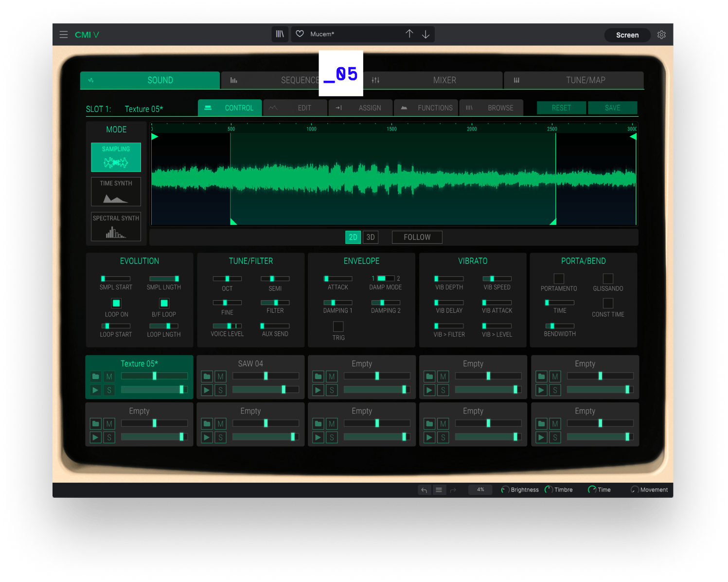Click the undo arrow in status bar
The image size is (728, 582).
424,490
